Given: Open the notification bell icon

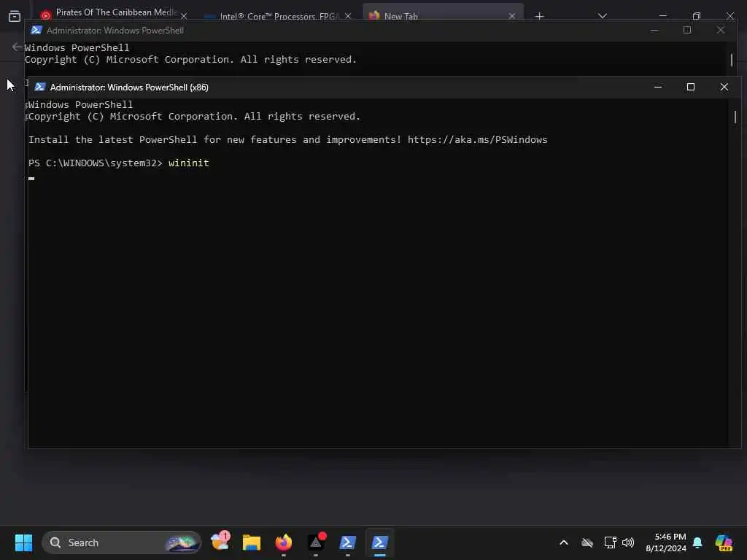Looking at the screenshot, I should coord(697,542).
